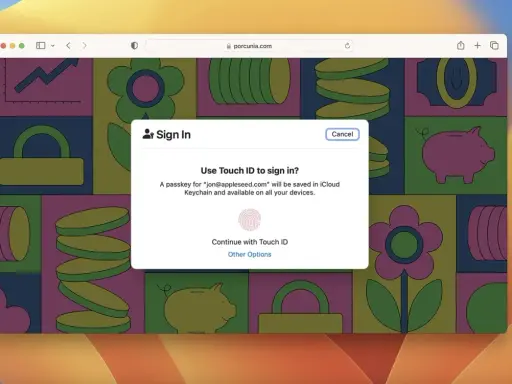512x384 pixels.
Task: Click the Sign In dialog title text
Action: click(173, 135)
